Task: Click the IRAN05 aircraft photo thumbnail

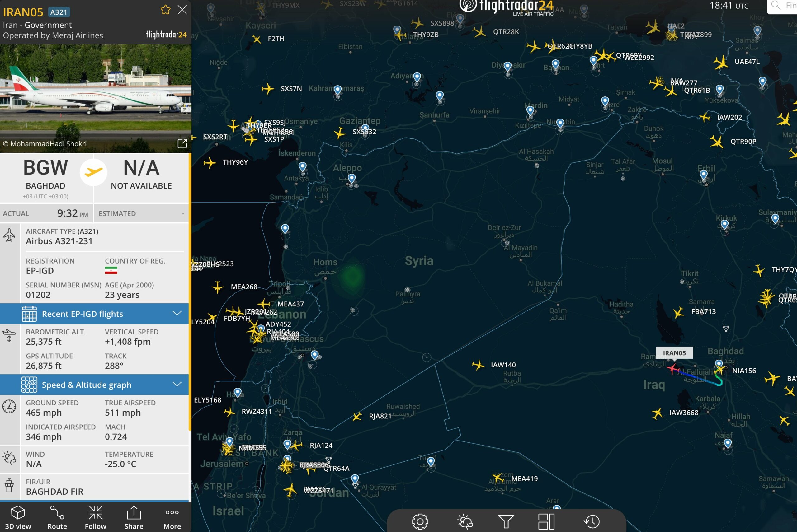Action: pos(96,98)
